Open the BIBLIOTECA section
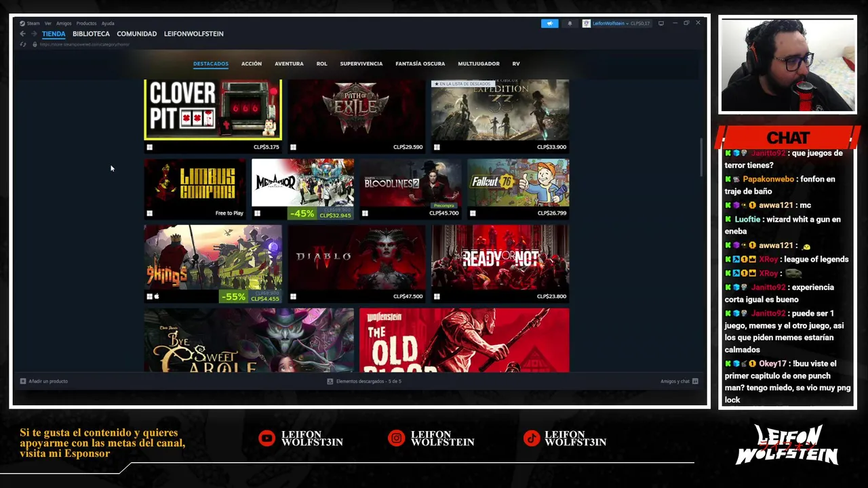868x488 pixels. [91, 34]
